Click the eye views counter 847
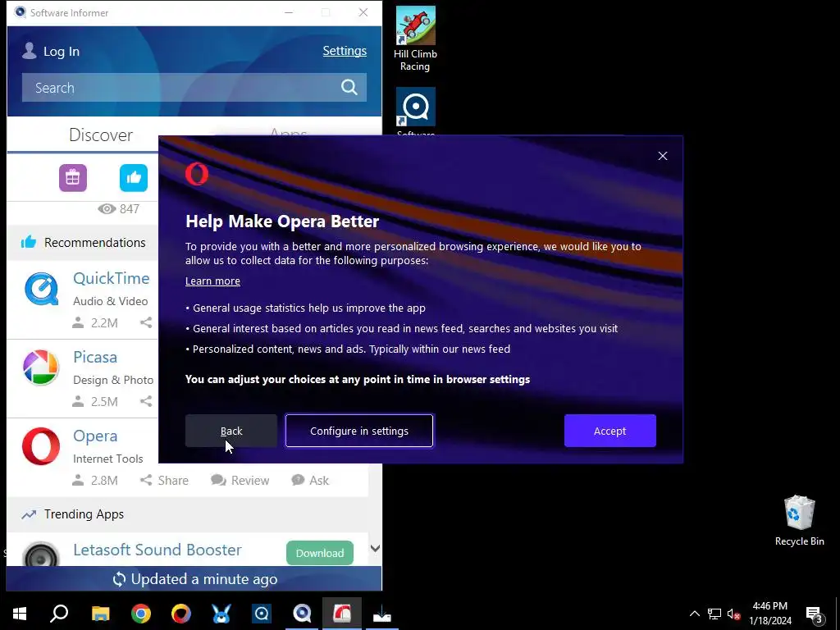Image resolution: width=840 pixels, height=630 pixels. (118, 209)
